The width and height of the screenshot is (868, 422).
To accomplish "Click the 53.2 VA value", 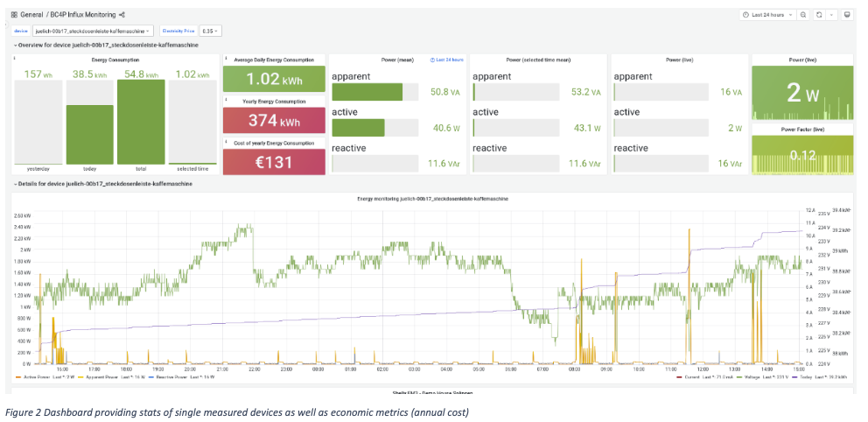I will [x=586, y=93].
